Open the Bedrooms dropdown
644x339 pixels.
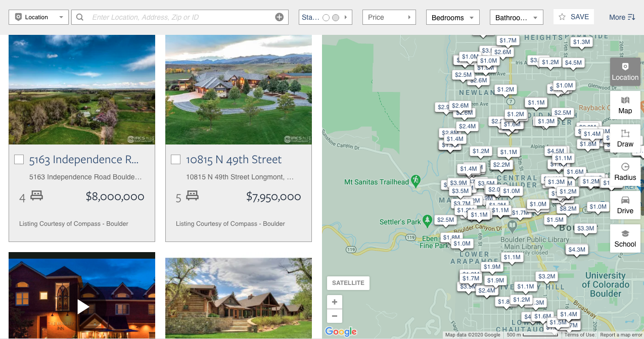coord(452,18)
